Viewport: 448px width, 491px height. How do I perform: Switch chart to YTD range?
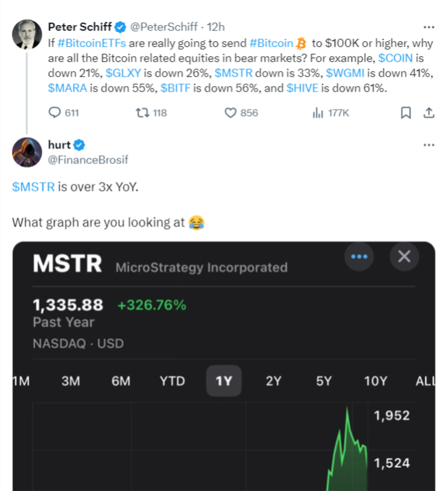tap(172, 381)
